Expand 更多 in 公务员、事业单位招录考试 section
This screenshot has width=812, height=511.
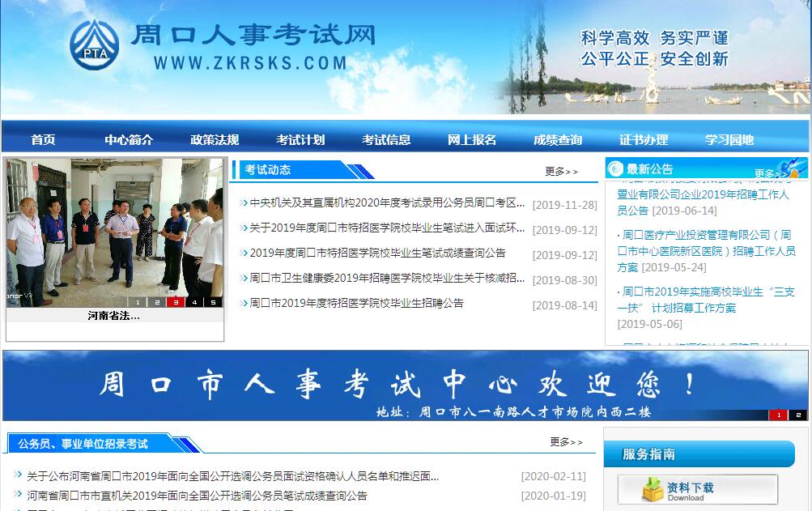point(566,442)
